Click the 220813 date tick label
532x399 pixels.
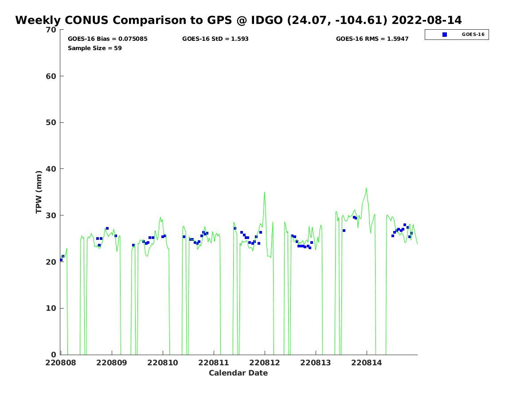pos(316,363)
